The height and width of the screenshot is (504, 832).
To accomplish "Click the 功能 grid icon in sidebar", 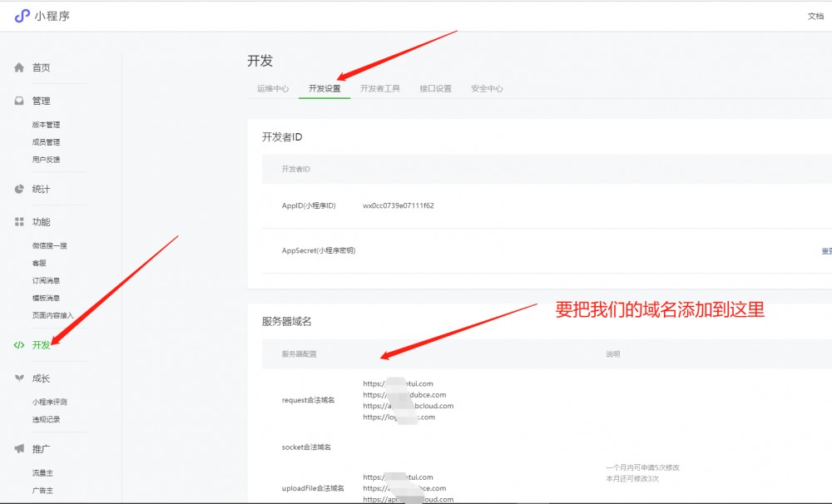I will click(17, 222).
